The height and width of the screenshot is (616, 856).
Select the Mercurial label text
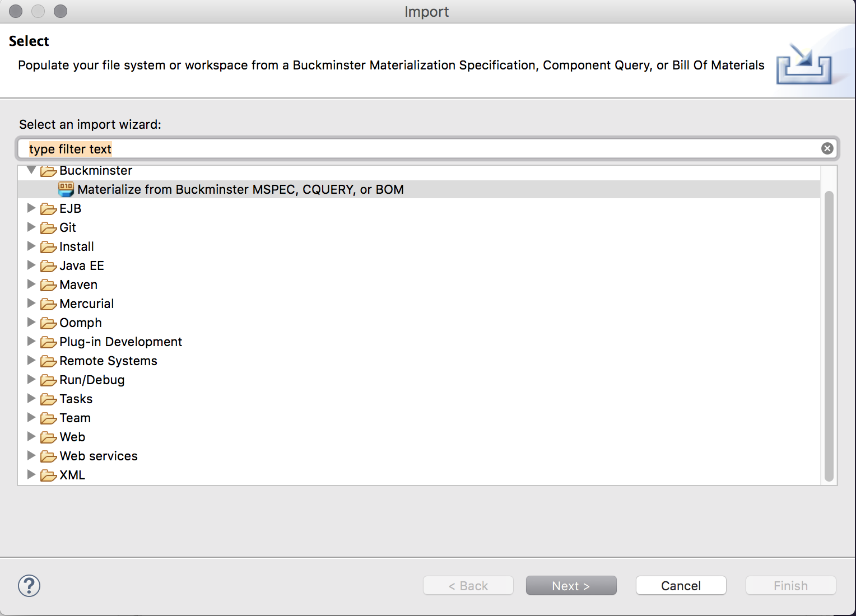click(87, 304)
